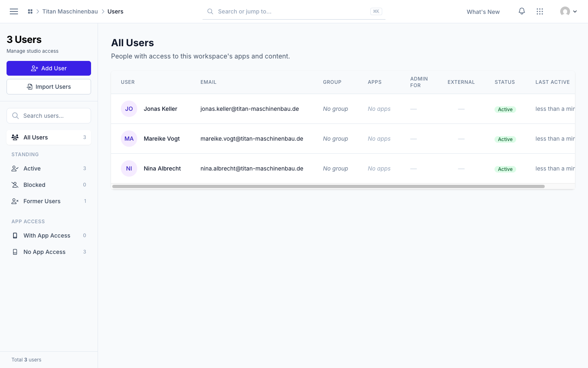
Task: Select the Former Users filter
Action: point(49,201)
